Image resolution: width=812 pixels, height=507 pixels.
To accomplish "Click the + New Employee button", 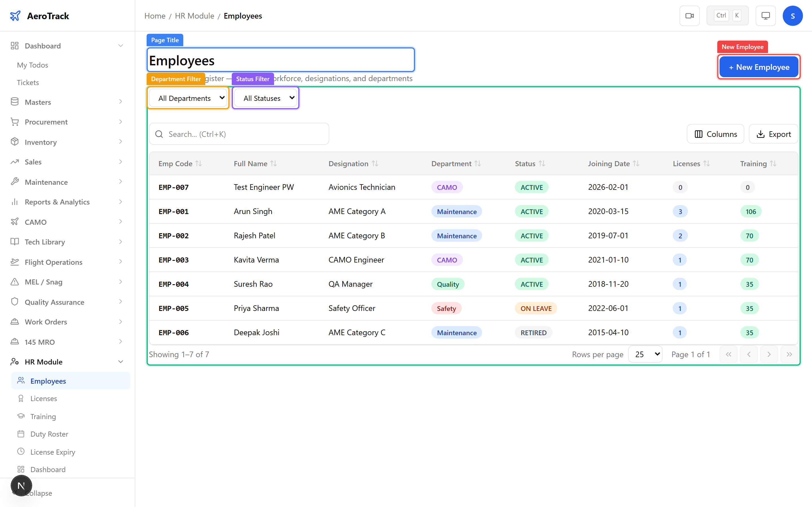I will (759, 67).
